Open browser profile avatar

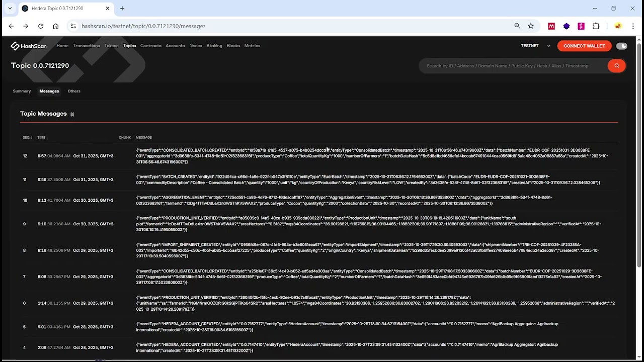pos(618,26)
